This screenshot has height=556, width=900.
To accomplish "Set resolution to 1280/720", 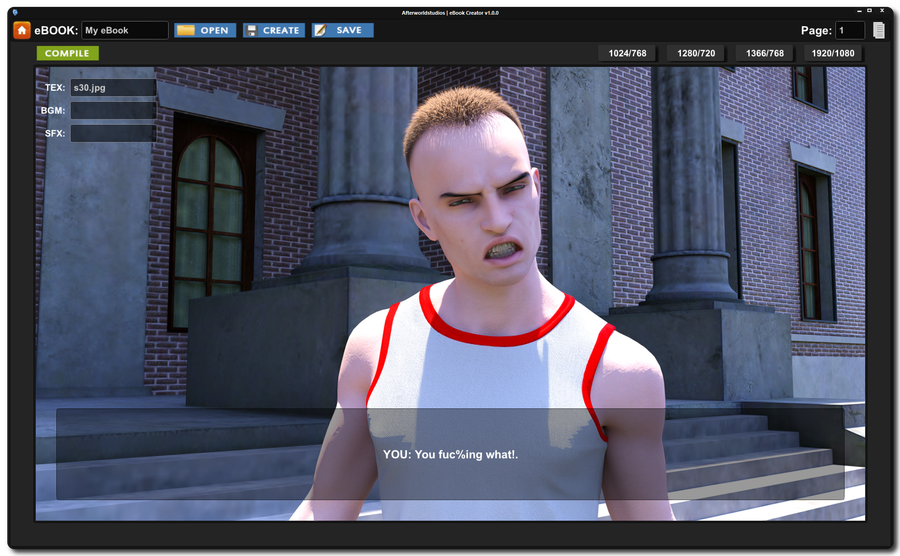I will point(696,53).
